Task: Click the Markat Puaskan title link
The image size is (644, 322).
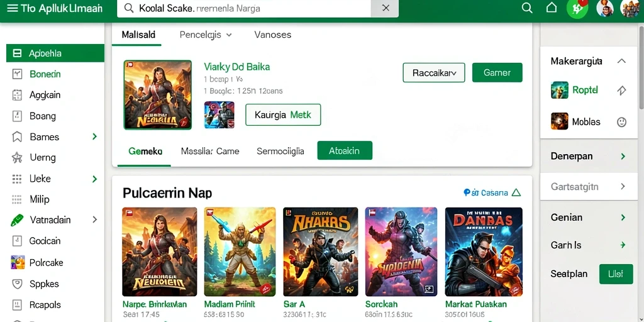Action: pyautogui.click(x=476, y=304)
